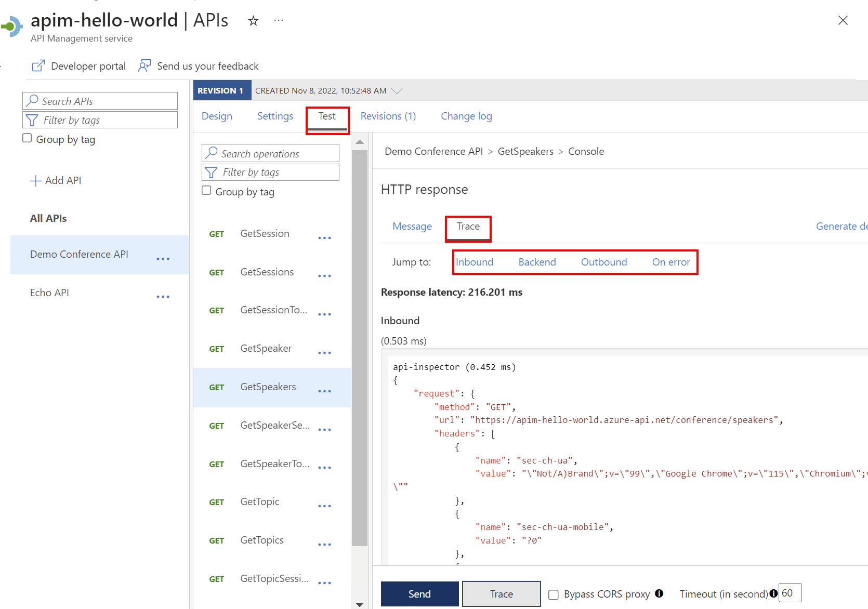Switch to the Settings tab
Viewport: 868px width, 609px height.
click(x=275, y=116)
